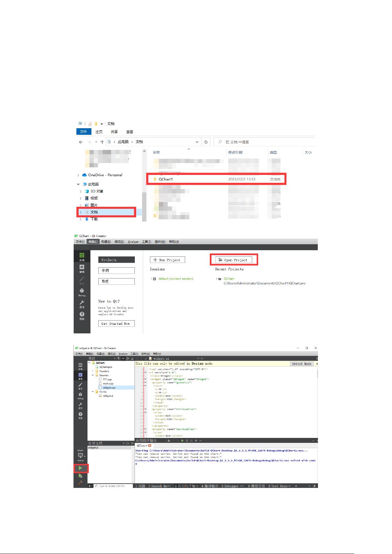Click Edit mode icon in the QChart welcome window
Viewport: 392px width, 554px height.
click(x=82, y=269)
